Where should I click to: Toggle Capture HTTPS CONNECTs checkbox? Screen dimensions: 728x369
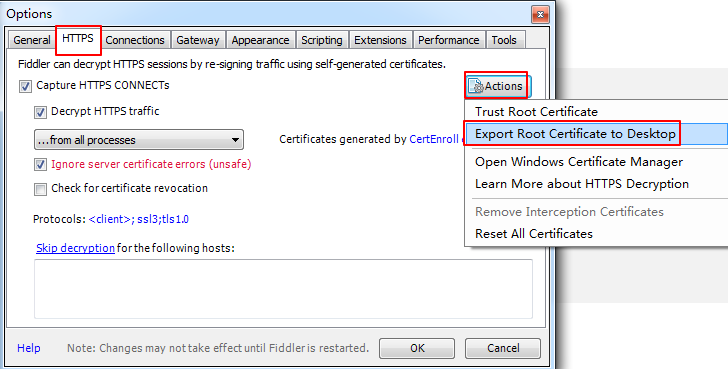click(25, 86)
